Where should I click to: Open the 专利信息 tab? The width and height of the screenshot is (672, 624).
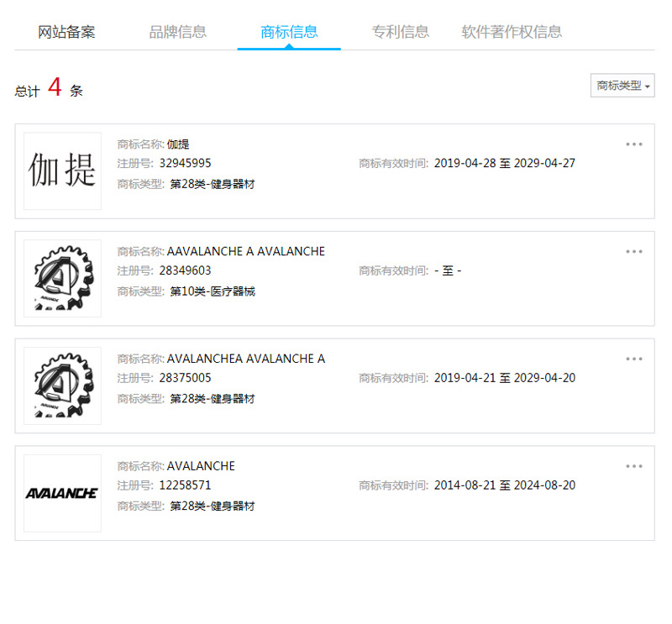[400, 32]
